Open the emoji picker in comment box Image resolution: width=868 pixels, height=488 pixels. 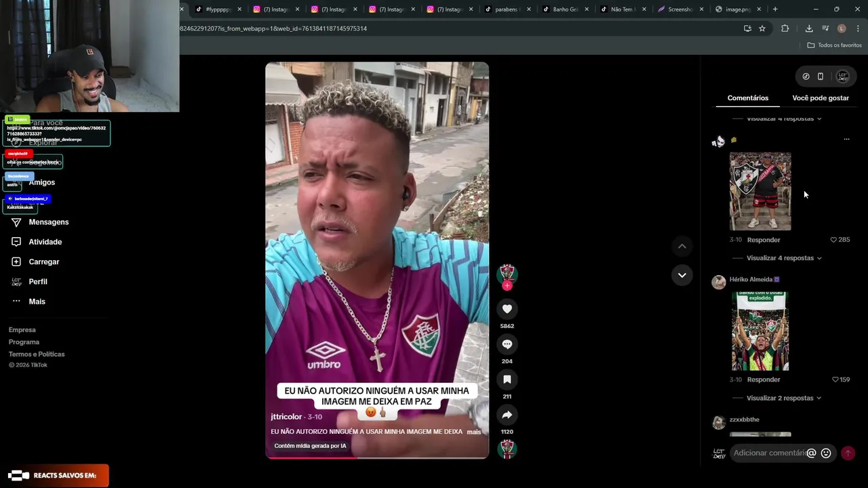[826, 453]
